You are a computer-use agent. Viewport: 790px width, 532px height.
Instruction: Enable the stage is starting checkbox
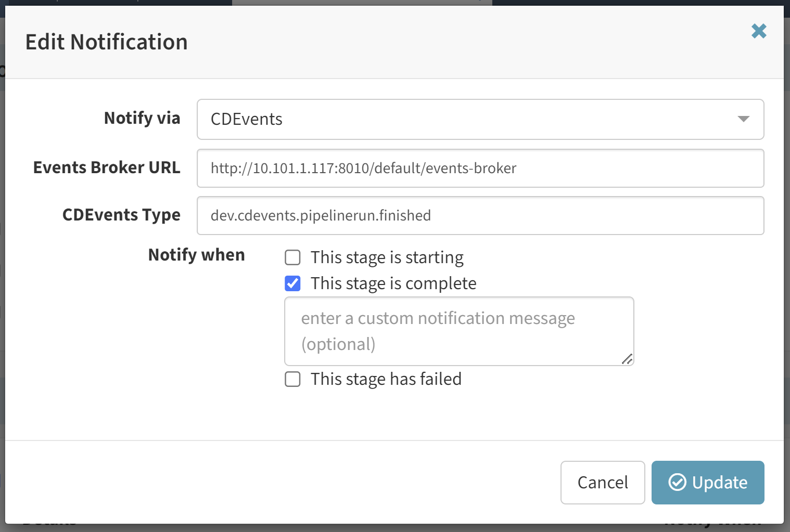(292, 257)
